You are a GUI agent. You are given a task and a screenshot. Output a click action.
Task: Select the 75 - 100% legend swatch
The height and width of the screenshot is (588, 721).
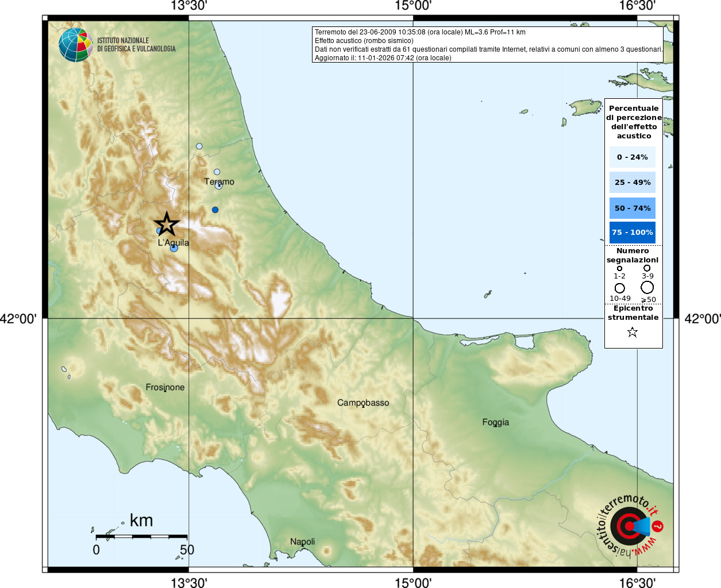pos(632,233)
